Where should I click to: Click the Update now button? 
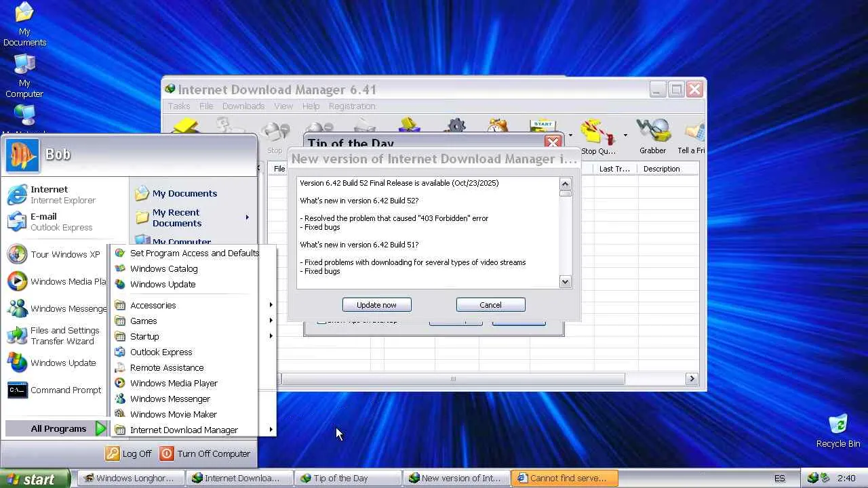(376, 305)
